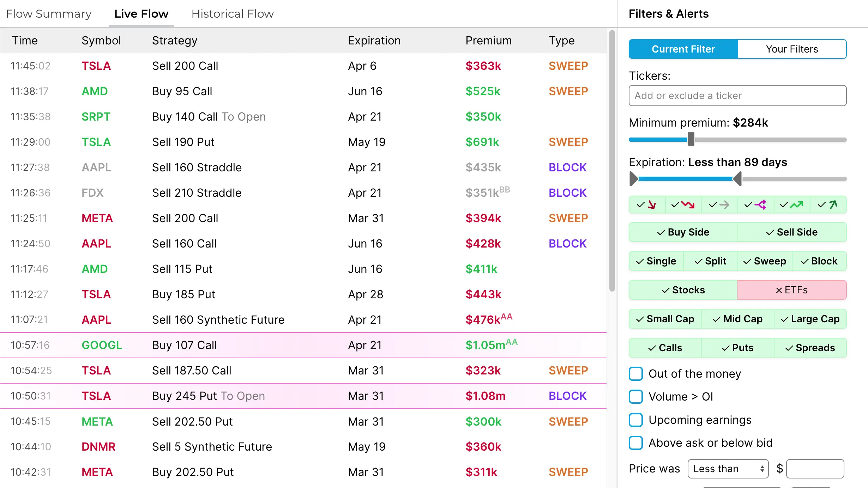
Task: Click the 10:42:31 timestamp
Action: [x=31, y=472]
